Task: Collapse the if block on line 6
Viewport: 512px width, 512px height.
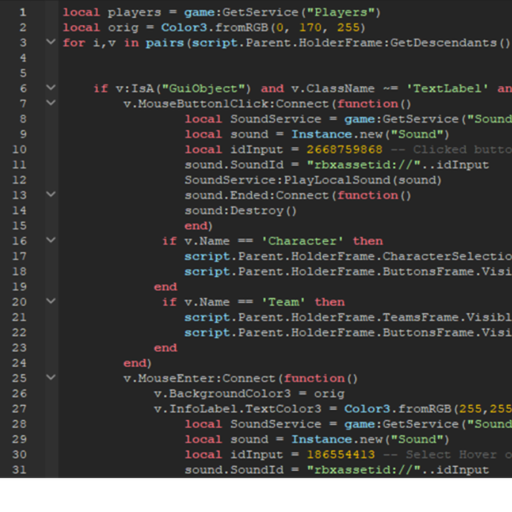Action: [51, 88]
